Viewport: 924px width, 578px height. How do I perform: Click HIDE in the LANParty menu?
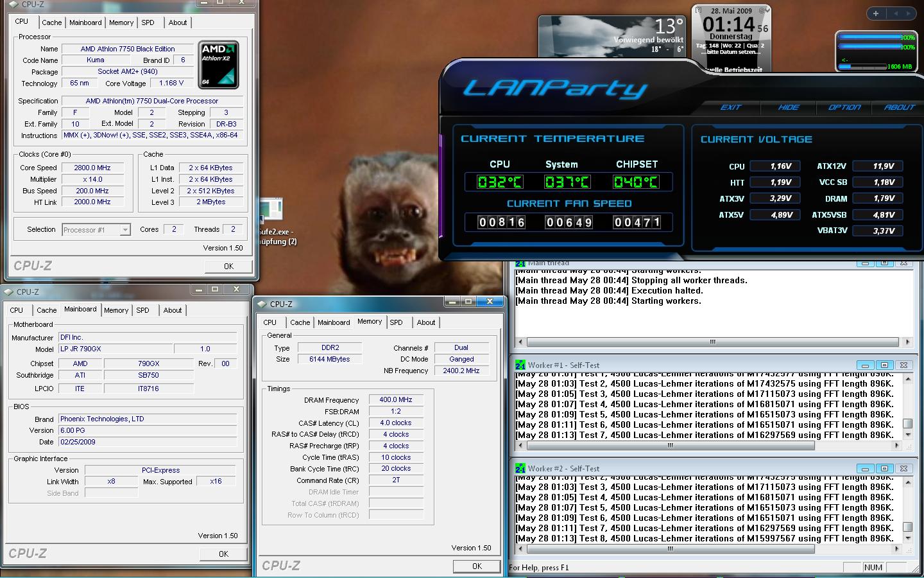(789, 107)
